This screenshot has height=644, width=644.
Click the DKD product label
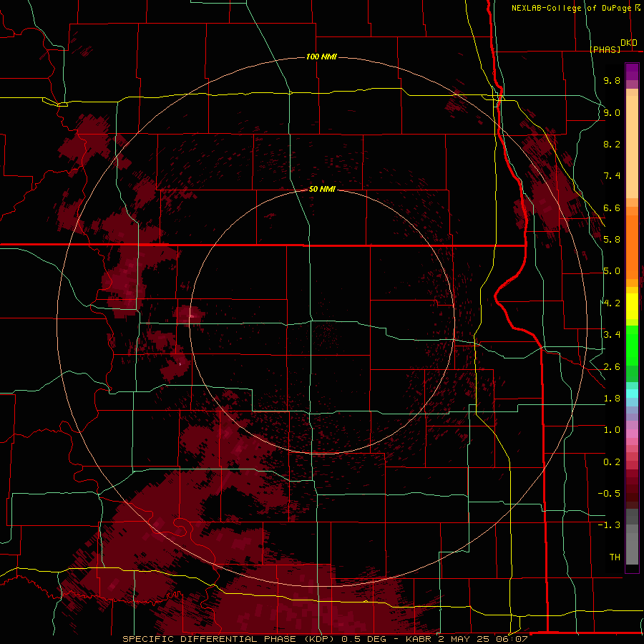(x=629, y=43)
